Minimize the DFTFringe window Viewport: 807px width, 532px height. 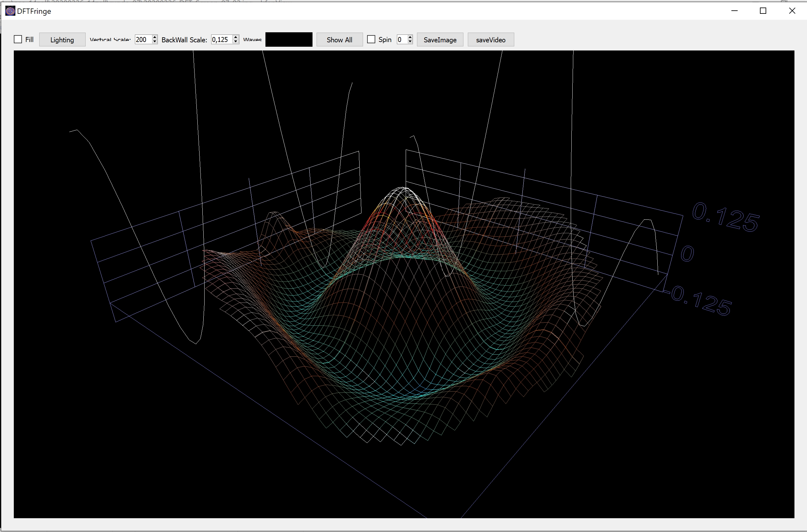point(734,11)
